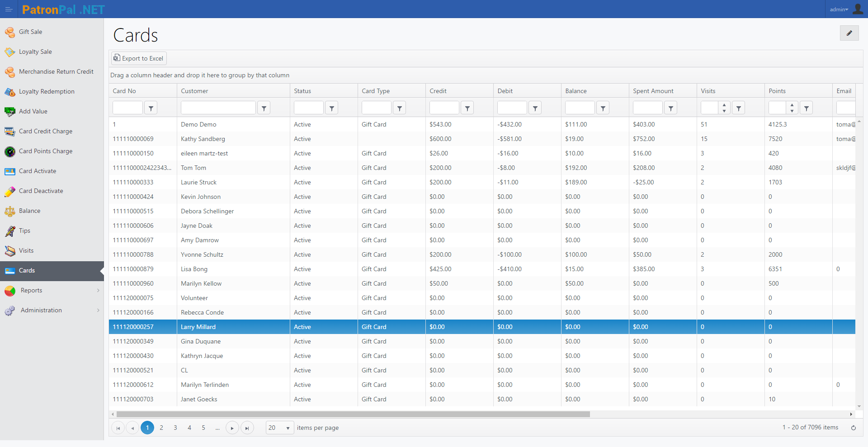Toggle the hamburger sidebar menu

9,9
